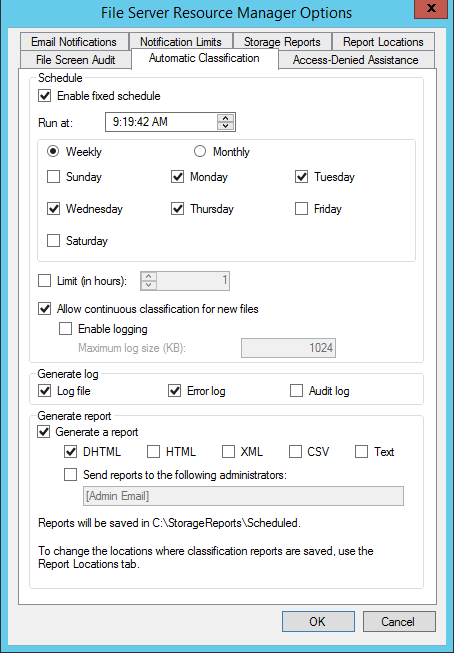Uncheck the Wednesday checkbox
This screenshot has height=653, width=454.
coord(53,208)
